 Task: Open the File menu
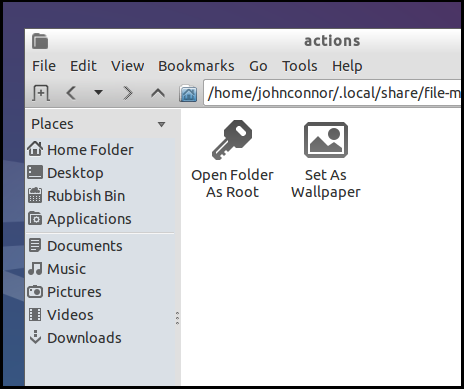click(x=44, y=66)
